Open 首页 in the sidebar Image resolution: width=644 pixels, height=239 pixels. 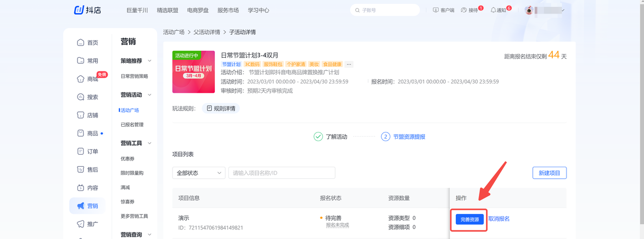[88, 43]
